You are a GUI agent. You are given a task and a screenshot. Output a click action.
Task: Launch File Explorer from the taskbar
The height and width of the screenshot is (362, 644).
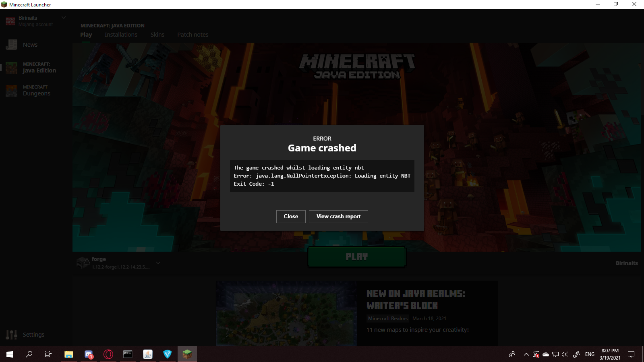point(69,354)
